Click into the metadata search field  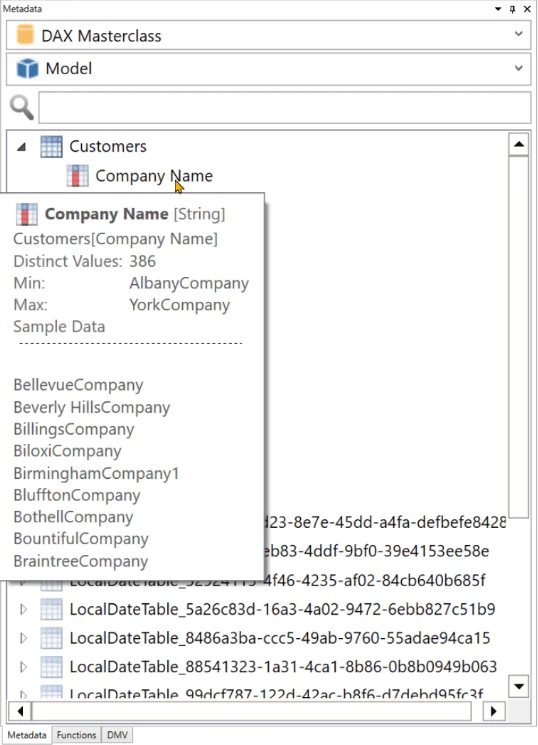pos(284,107)
